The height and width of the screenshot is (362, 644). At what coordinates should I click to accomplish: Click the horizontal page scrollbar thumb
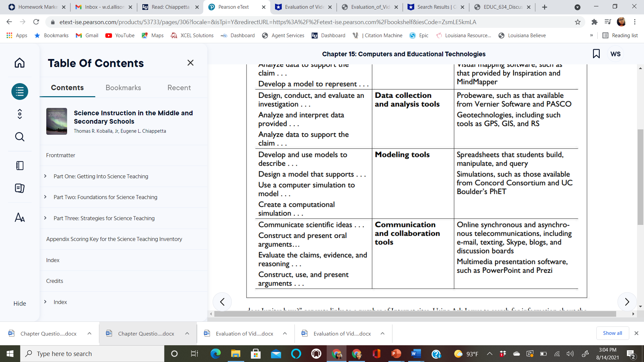tap(415, 314)
